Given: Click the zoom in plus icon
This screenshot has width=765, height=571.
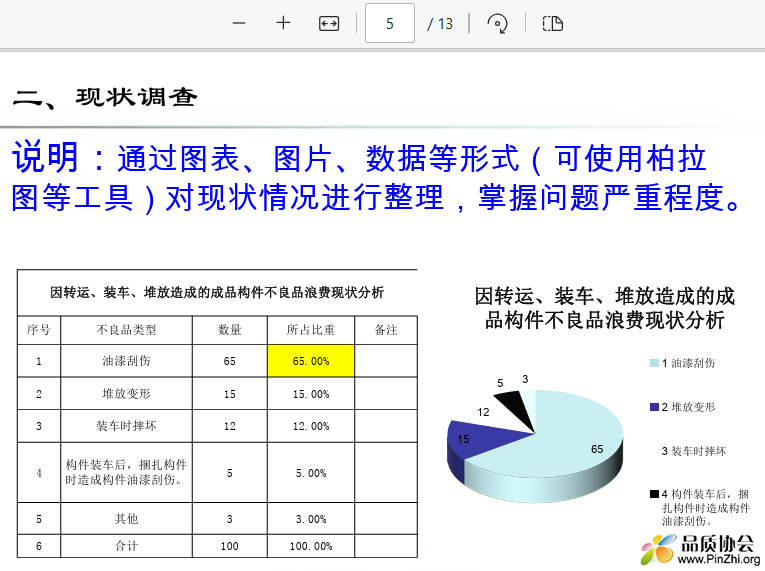Looking at the screenshot, I should 283,23.
